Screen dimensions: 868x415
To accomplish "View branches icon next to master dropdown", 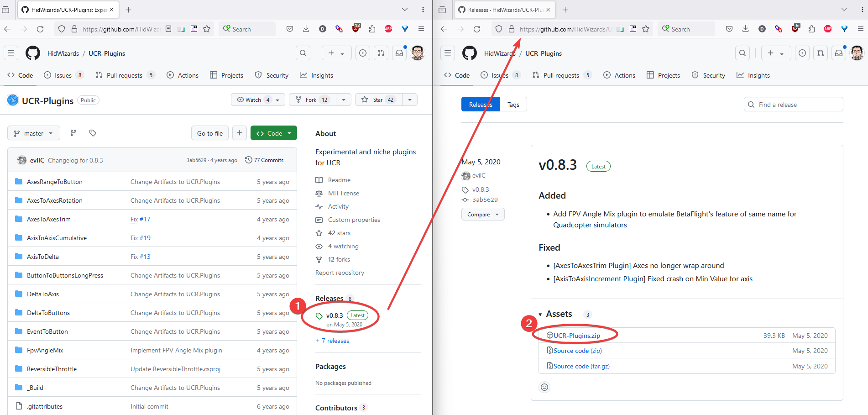I will pyautogui.click(x=73, y=133).
